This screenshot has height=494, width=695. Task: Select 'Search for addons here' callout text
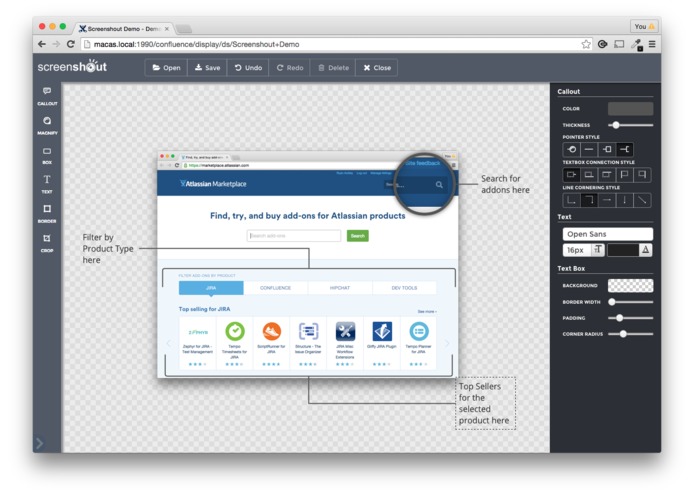[505, 184]
